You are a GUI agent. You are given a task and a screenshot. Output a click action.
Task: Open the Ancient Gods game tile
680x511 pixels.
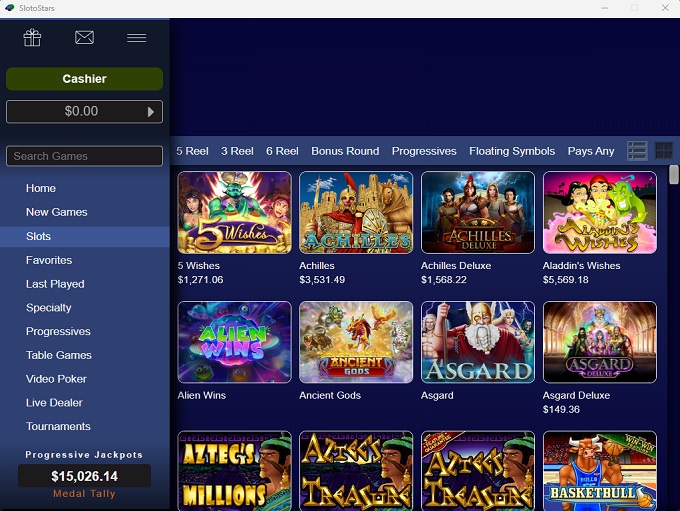pos(356,343)
